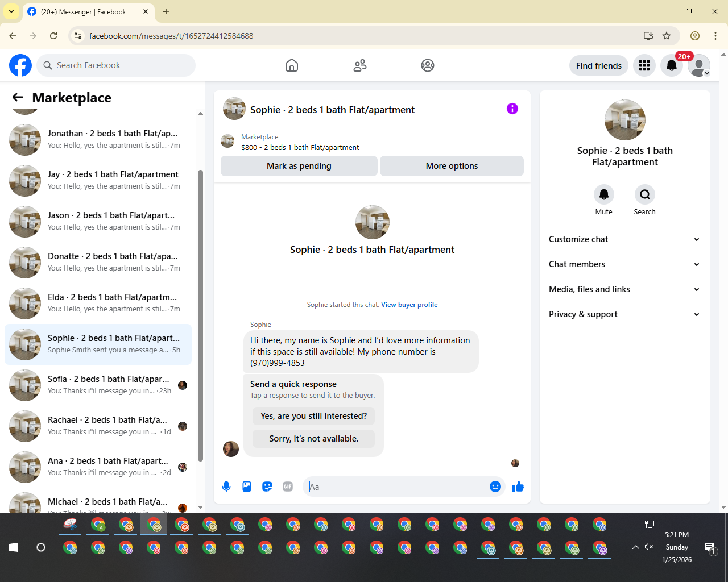The image size is (728, 582).
Task: Open the notifications bell with 20+ badge
Action: pyautogui.click(x=672, y=65)
